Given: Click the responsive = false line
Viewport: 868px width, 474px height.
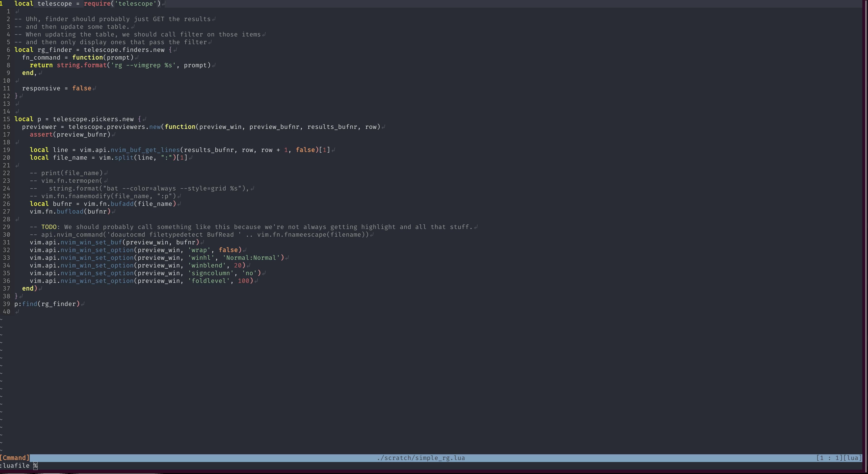Looking at the screenshot, I should tap(56, 88).
